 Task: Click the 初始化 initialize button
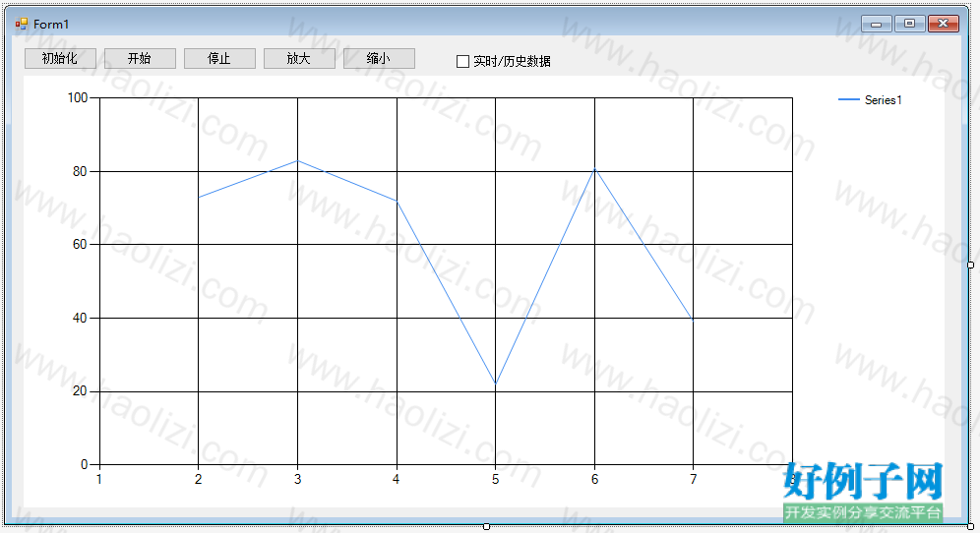(60, 58)
